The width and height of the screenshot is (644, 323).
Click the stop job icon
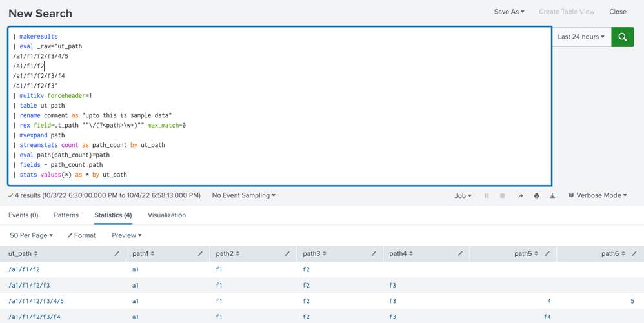[x=503, y=195]
